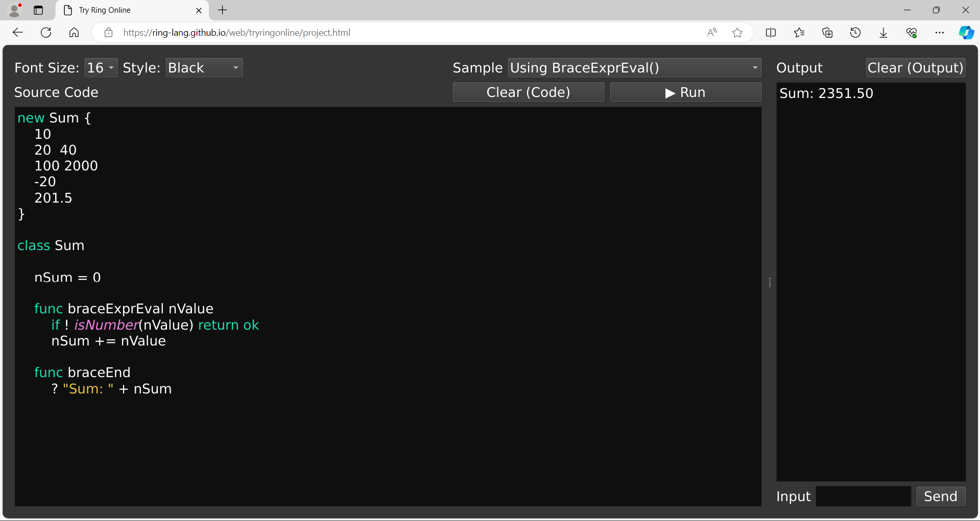The height and width of the screenshot is (521, 980).
Task: Launch the Copilot sidebar icon
Action: pyautogui.click(x=966, y=33)
